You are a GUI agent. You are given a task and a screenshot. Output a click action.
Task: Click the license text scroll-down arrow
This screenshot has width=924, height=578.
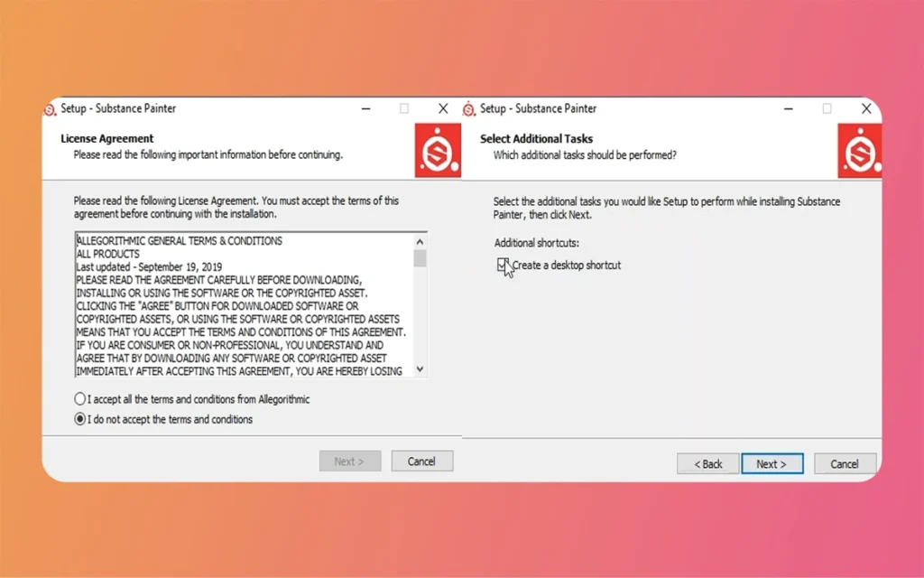tap(420, 369)
